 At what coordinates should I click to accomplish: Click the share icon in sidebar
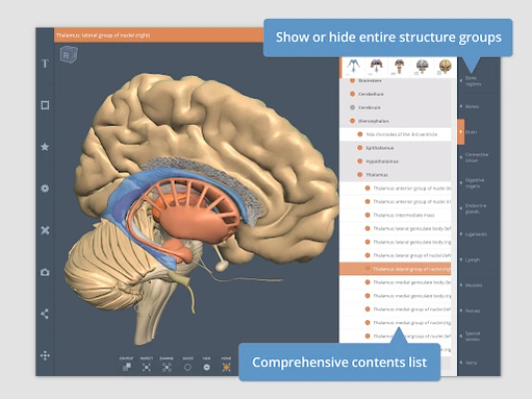pos(45,314)
